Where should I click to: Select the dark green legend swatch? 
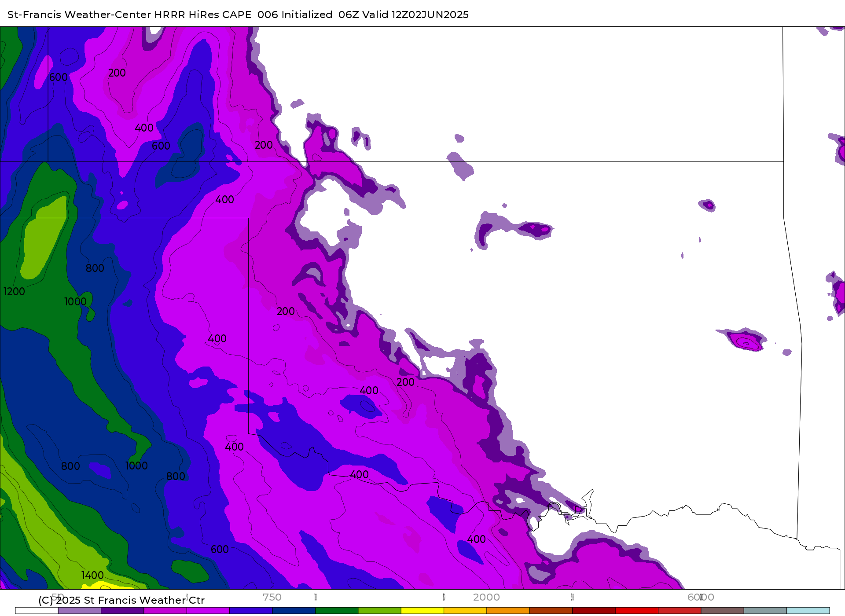tap(337, 611)
